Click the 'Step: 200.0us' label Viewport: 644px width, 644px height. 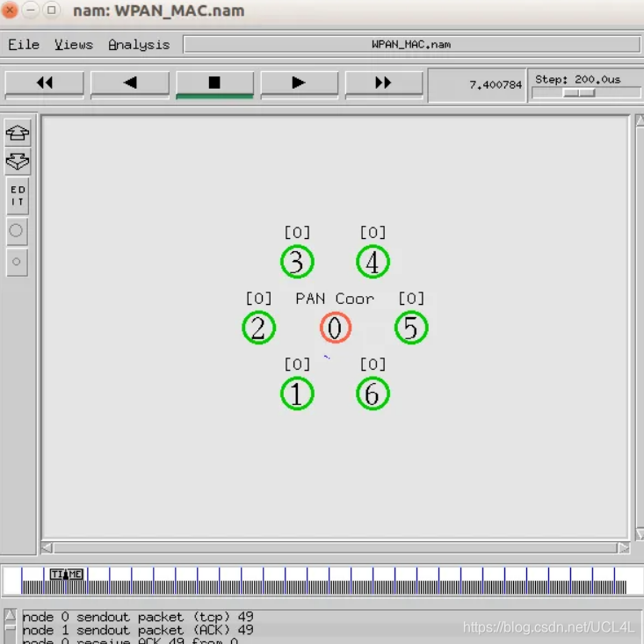[577, 79]
